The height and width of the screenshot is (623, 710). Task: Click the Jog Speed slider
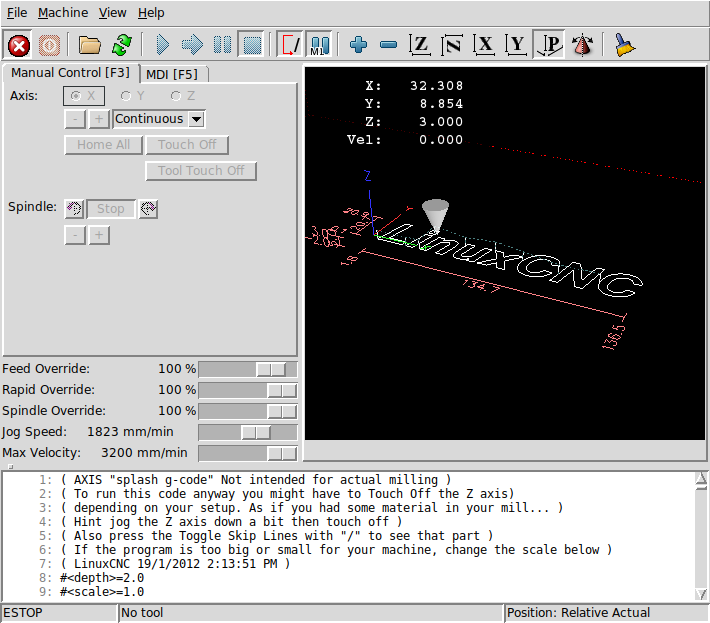(248, 432)
